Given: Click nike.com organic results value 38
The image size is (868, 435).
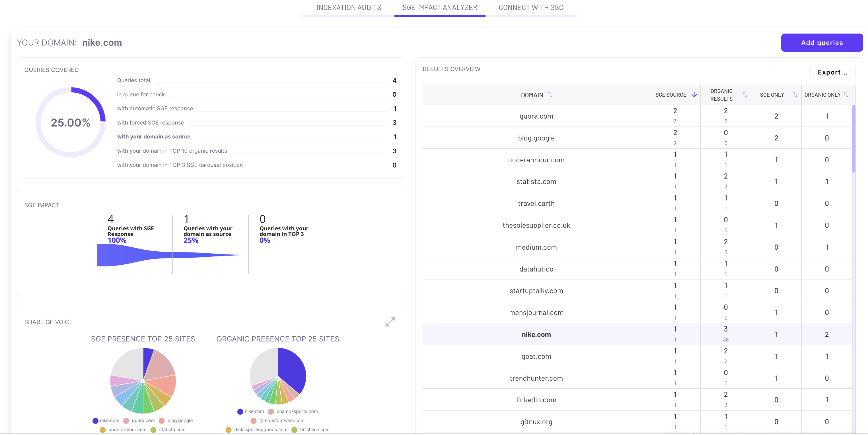Looking at the screenshot, I should [x=725, y=340].
